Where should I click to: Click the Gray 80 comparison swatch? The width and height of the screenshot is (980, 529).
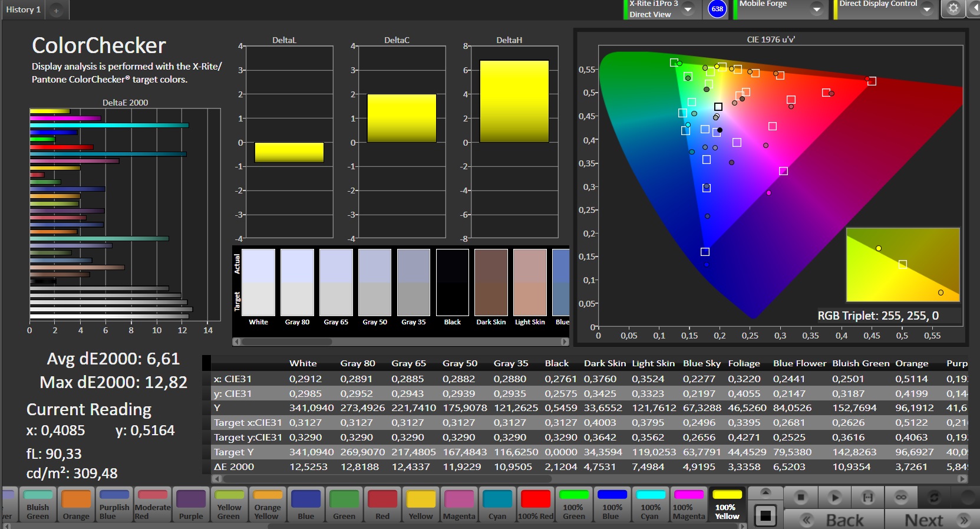click(297, 282)
